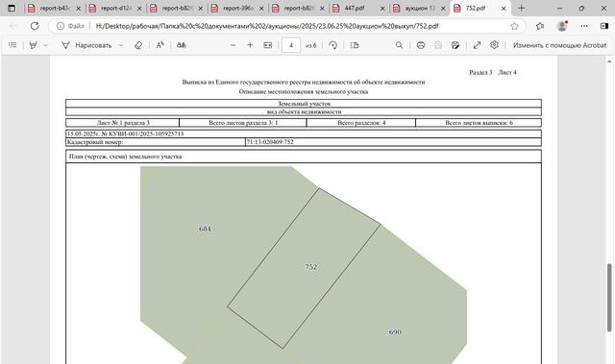The width and height of the screenshot is (615, 364).
Task: Toggle the read aloud option
Action: click(160, 45)
